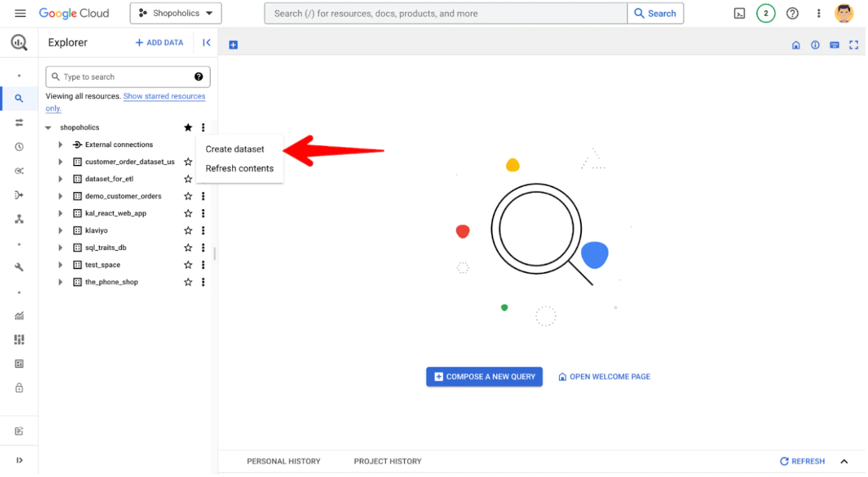Open a new editor tab with the plus icon
Viewport: 868px width, 477px height.
pos(233,44)
